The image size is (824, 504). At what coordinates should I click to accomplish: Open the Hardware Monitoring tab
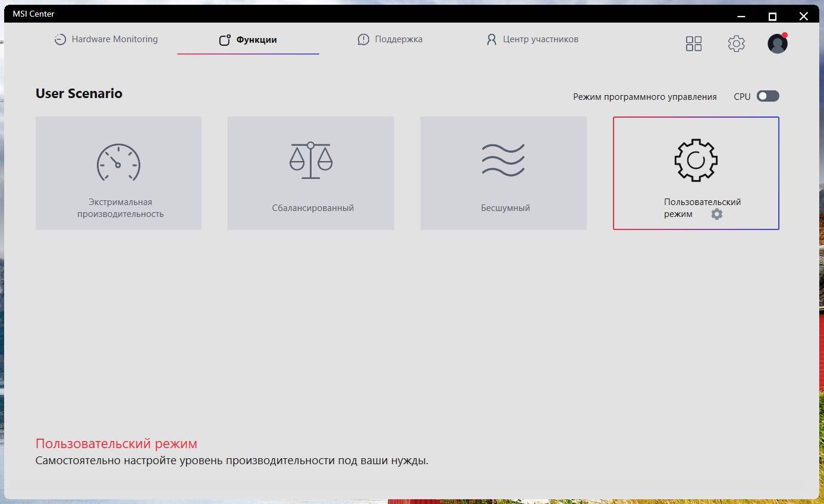106,40
